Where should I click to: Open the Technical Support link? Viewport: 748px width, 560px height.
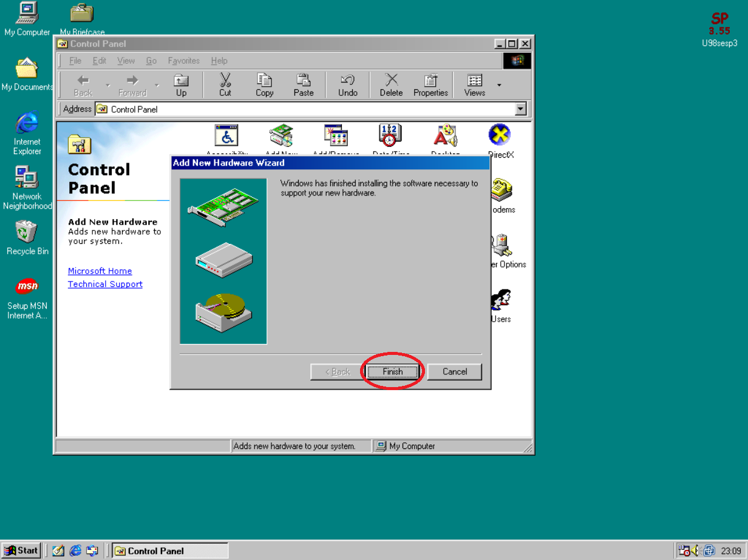[105, 285]
